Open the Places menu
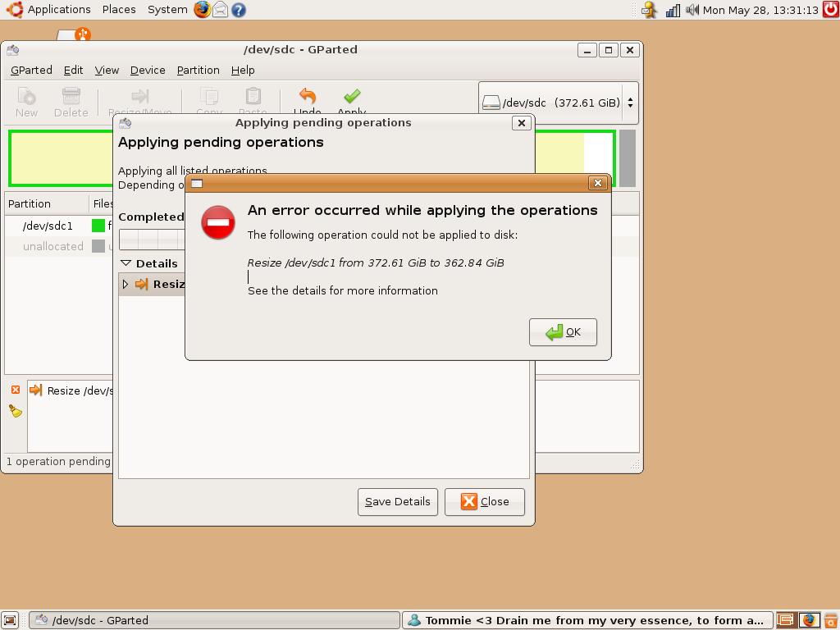This screenshot has width=840, height=630. pyautogui.click(x=119, y=10)
